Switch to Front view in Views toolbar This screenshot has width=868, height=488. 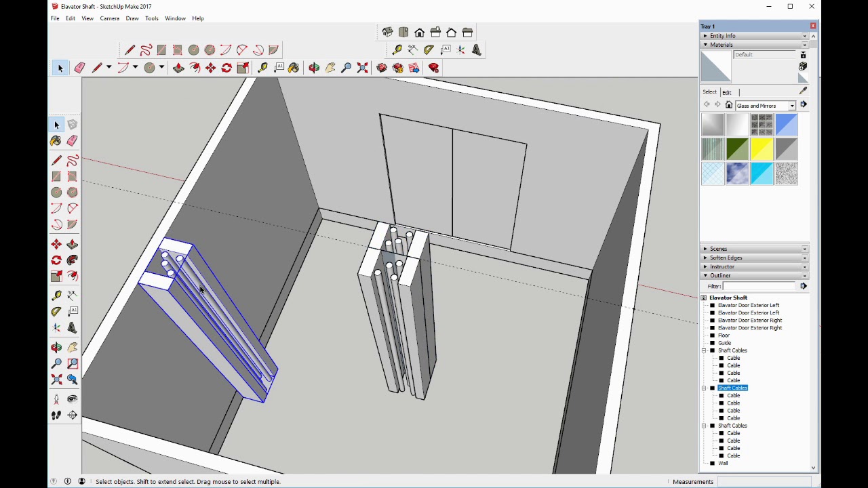[420, 33]
